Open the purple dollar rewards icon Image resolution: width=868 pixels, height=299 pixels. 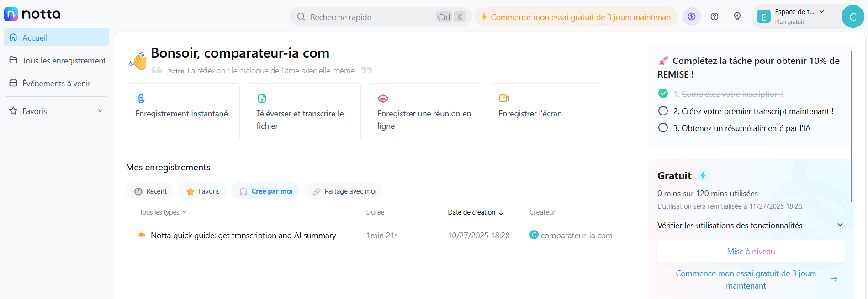[x=692, y=17]
